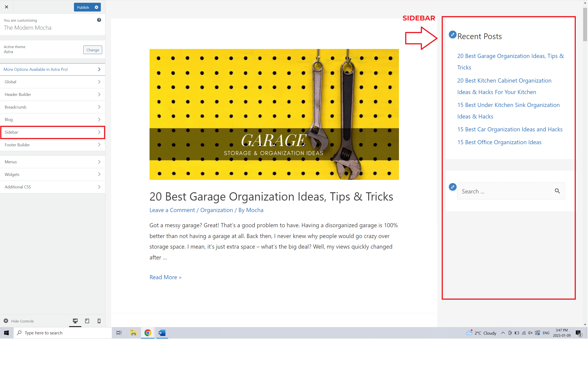Open recent post 20 Best Garage Organization Ideas
Image resolution: width=588 pixels, height=368 pixels.
click(511, 62)
